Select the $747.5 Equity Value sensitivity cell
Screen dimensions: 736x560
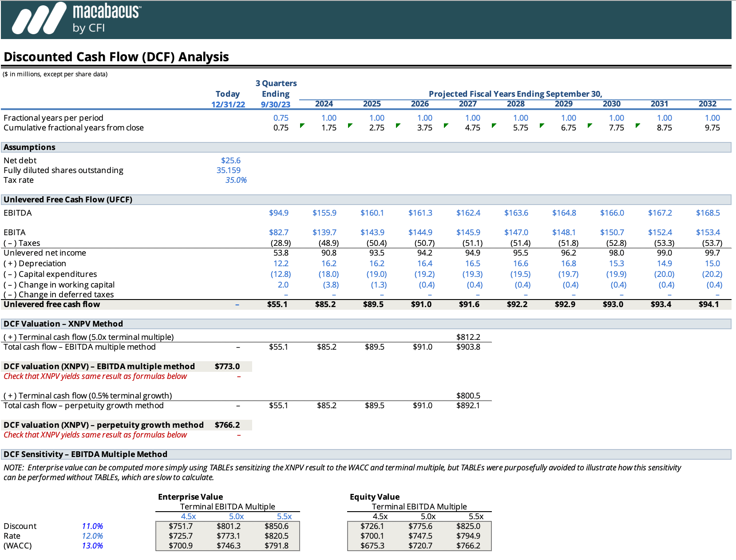pyautogui.click(x=420, y=536)
